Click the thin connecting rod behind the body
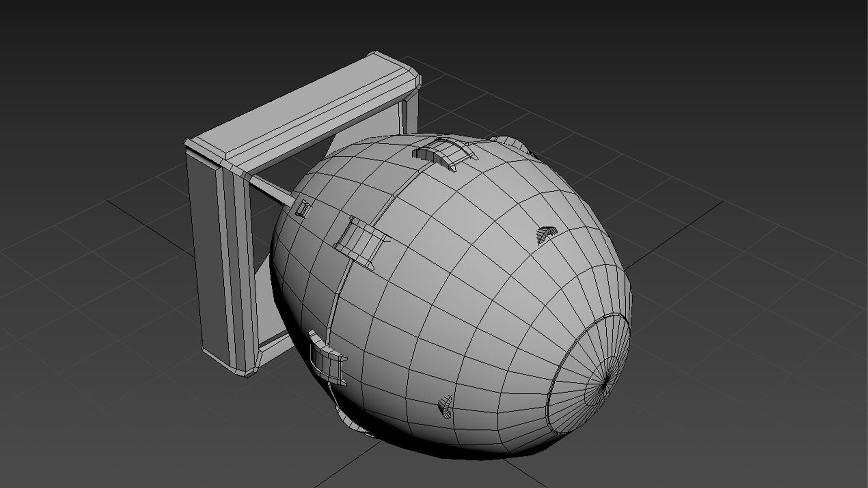Image resolution: width=868 pixels, height=488 pixels. [270, 190]
